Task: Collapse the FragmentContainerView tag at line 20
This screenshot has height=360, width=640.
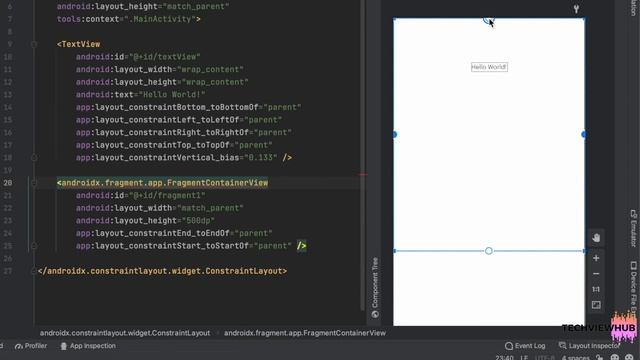Action: click(34, 183)
